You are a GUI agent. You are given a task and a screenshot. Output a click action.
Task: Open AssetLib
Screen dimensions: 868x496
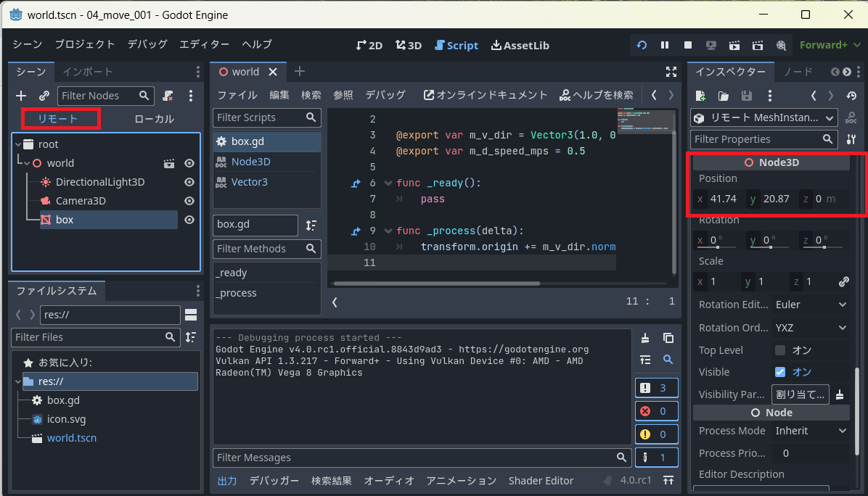pos(520,46)
